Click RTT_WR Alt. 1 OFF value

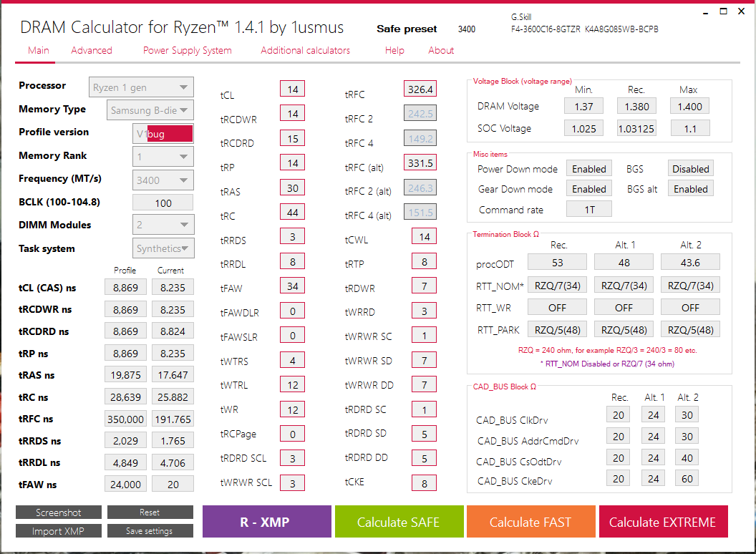coord(624,307)
